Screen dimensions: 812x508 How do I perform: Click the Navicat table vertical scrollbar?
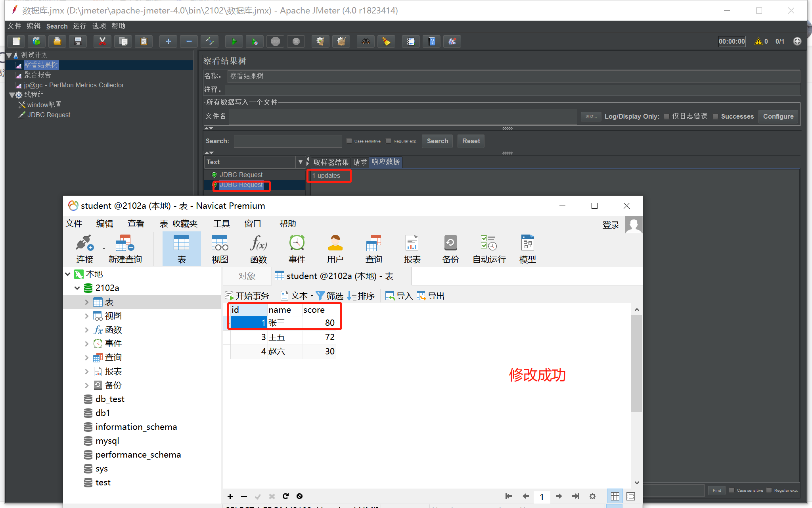click(636, 363)
